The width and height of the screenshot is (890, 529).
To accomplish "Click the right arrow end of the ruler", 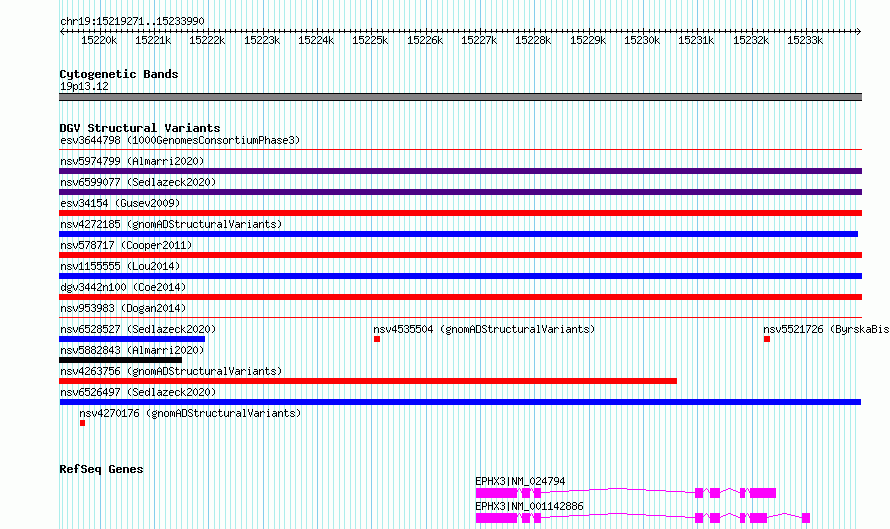I will (x=858, y=32).
